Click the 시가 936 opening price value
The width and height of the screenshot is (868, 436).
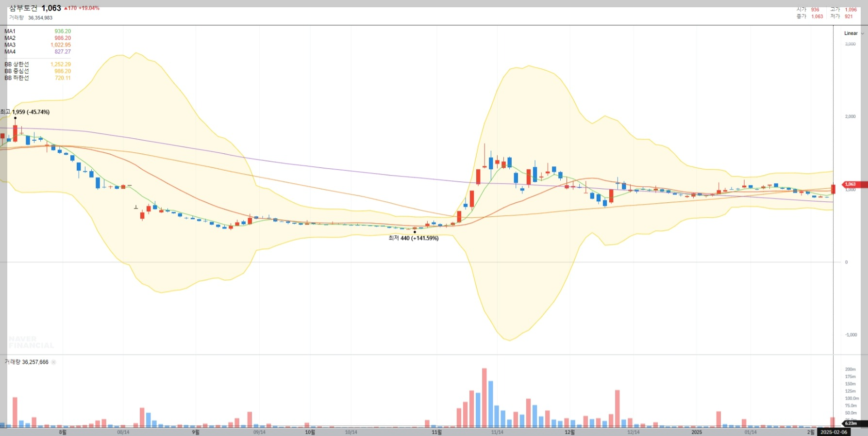pyautogui.click(x=815, y=10)
